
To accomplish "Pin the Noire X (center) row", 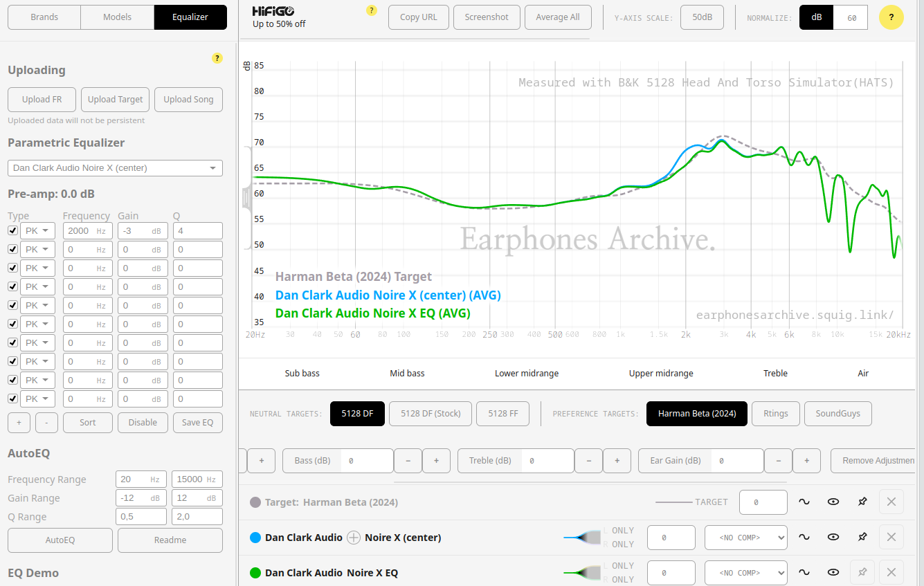I will [x=862, y=538].
